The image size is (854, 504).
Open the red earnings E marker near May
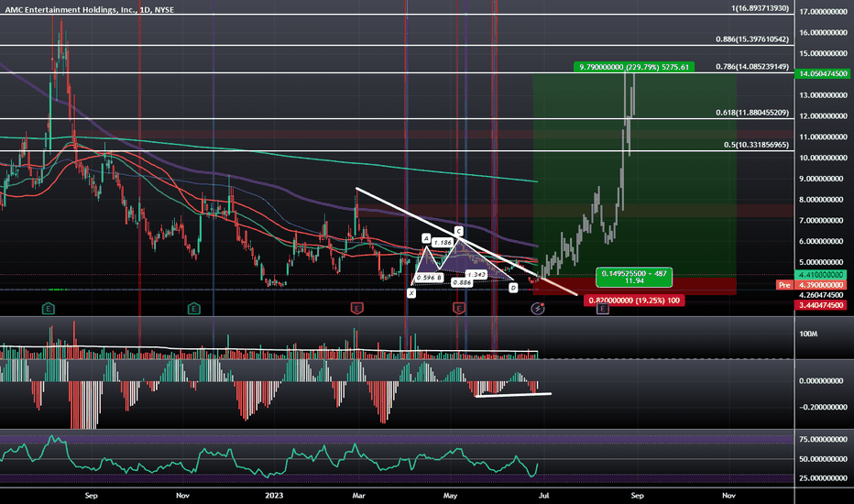[458, 309]
